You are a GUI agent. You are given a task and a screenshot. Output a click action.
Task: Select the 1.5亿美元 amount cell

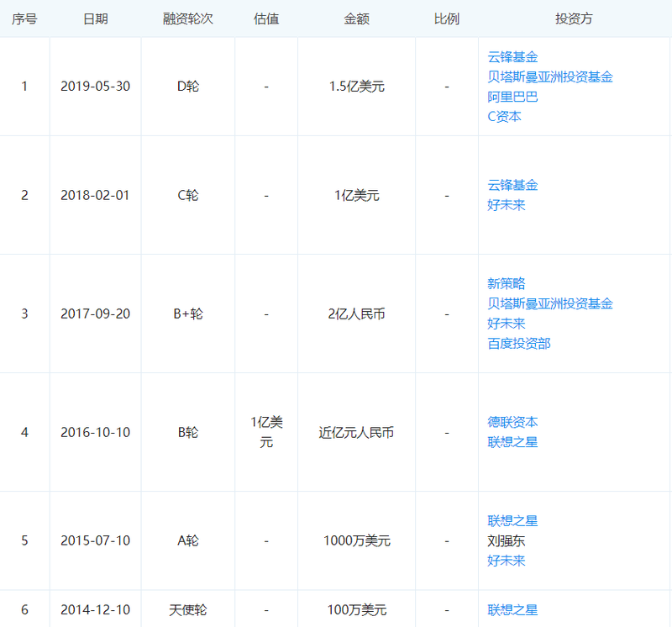pos(356,87)
